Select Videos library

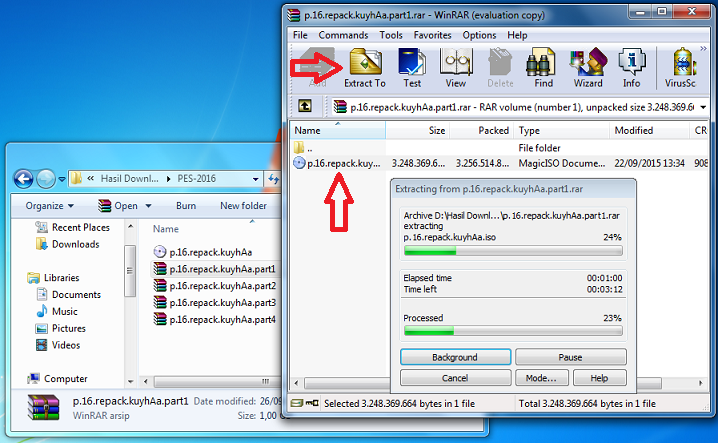tap(58, 345)
